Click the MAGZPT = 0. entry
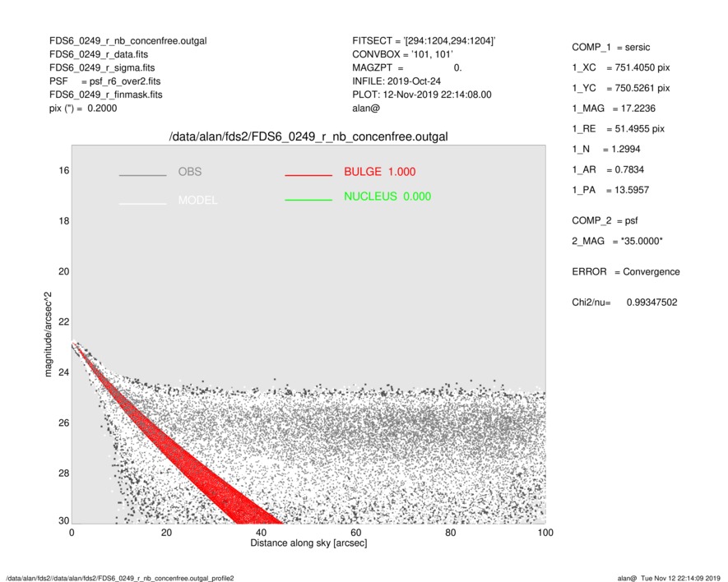 pos(407,67)
